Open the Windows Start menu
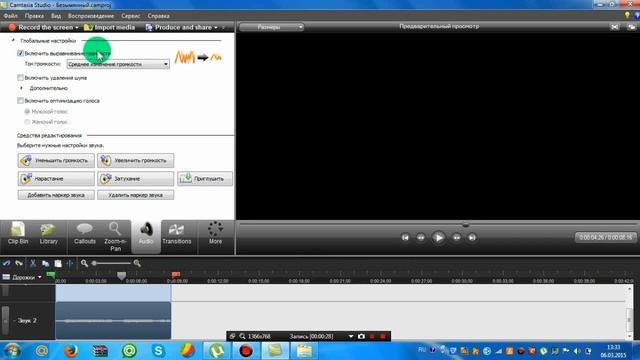The width and height of the screenshot is (640, 360). click(12, 351)
